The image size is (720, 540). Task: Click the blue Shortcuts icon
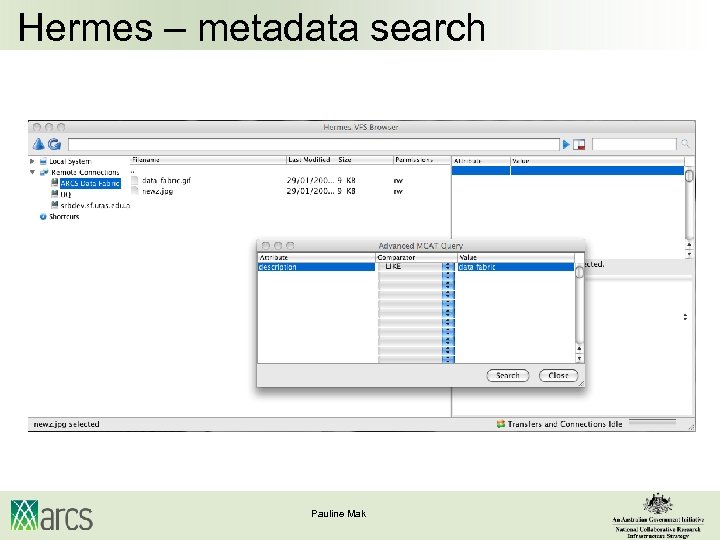(x=43, y=216)
